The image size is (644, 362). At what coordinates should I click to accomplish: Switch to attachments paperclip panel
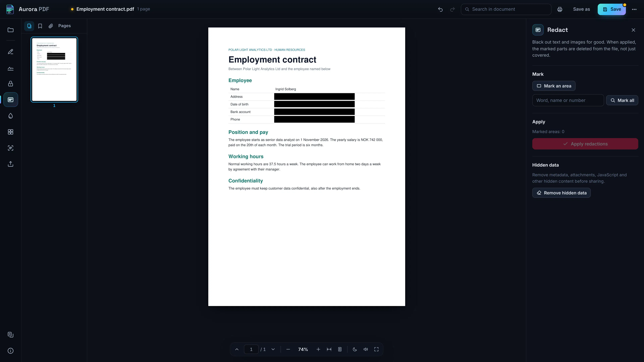click(x=51, y=26)
